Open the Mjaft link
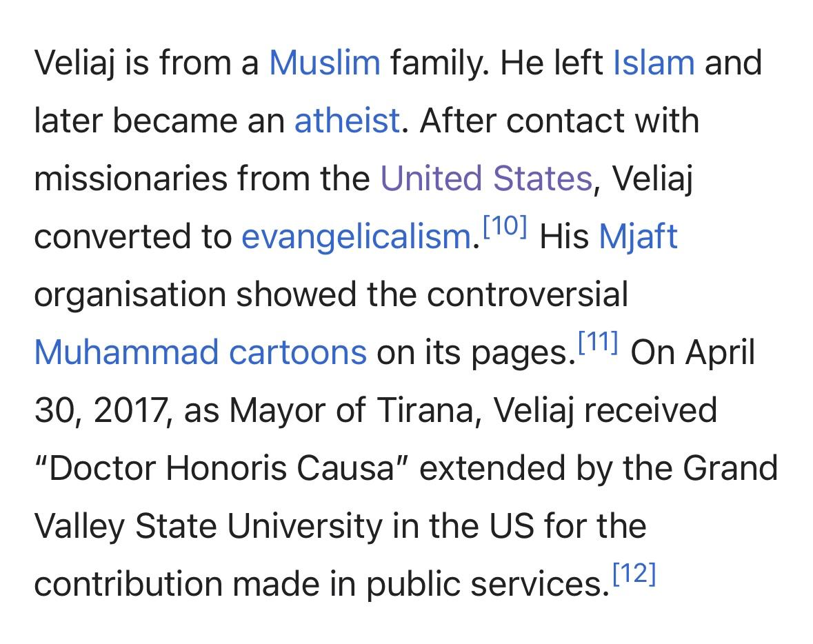 tap(638, 237)
